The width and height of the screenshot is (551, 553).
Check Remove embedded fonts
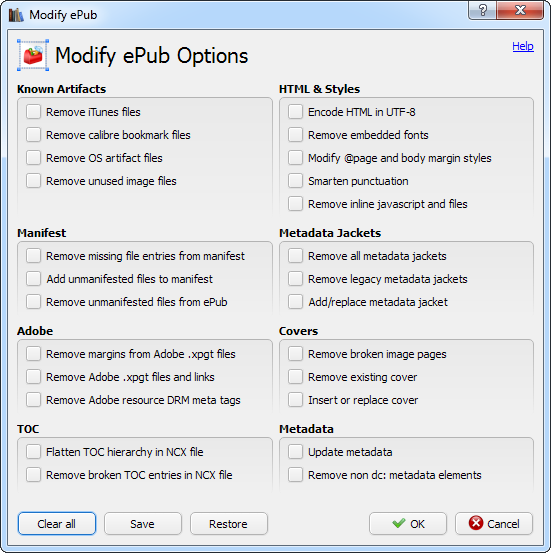[295, 135]
